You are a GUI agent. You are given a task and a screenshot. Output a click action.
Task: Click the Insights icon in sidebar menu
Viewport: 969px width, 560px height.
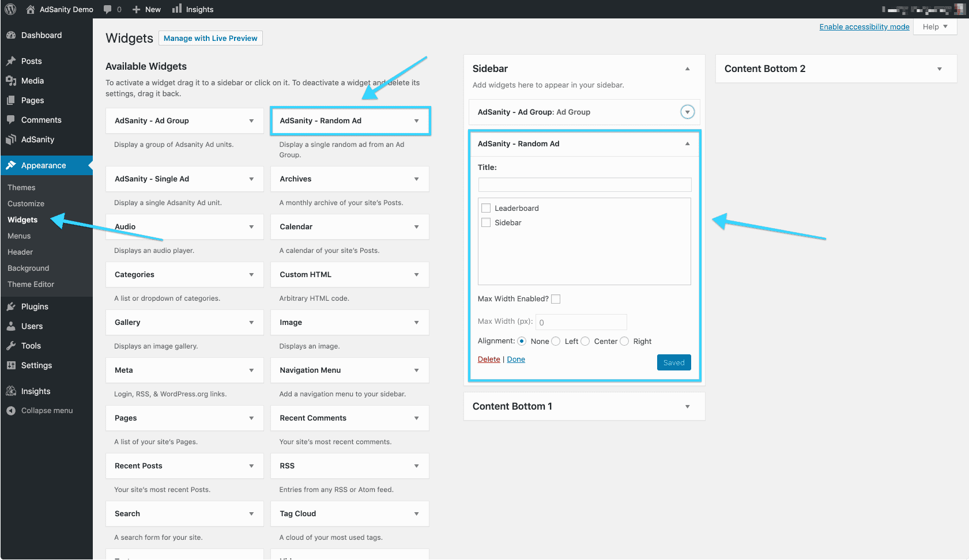11,391
